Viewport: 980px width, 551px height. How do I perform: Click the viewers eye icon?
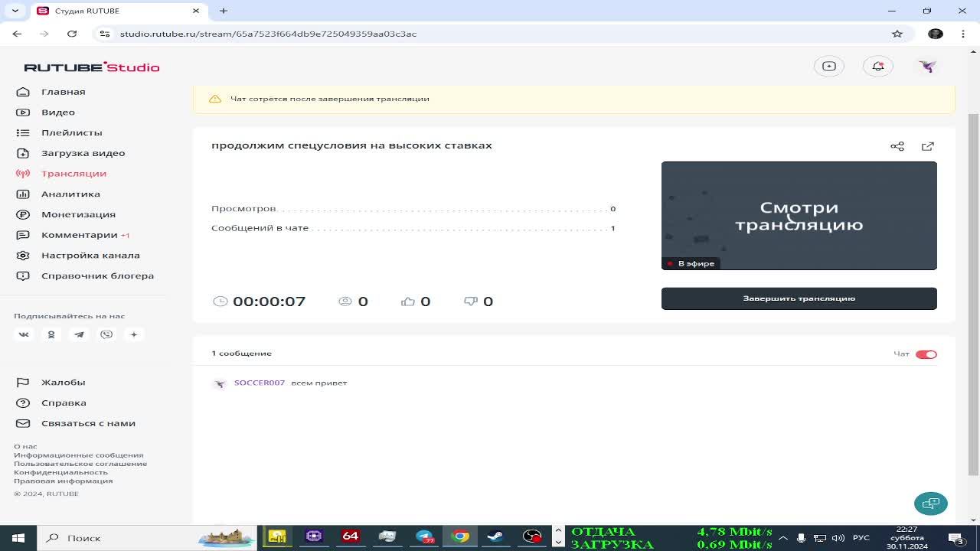click(x=345, y=302)
